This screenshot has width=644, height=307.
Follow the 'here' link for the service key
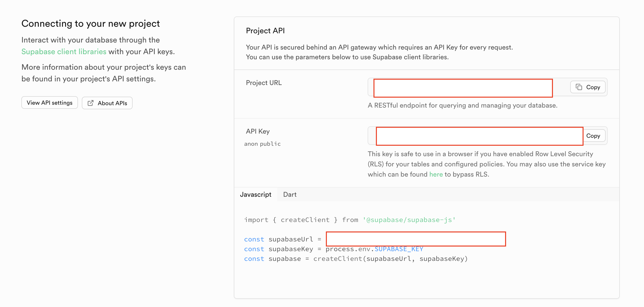tap(436, 174)
